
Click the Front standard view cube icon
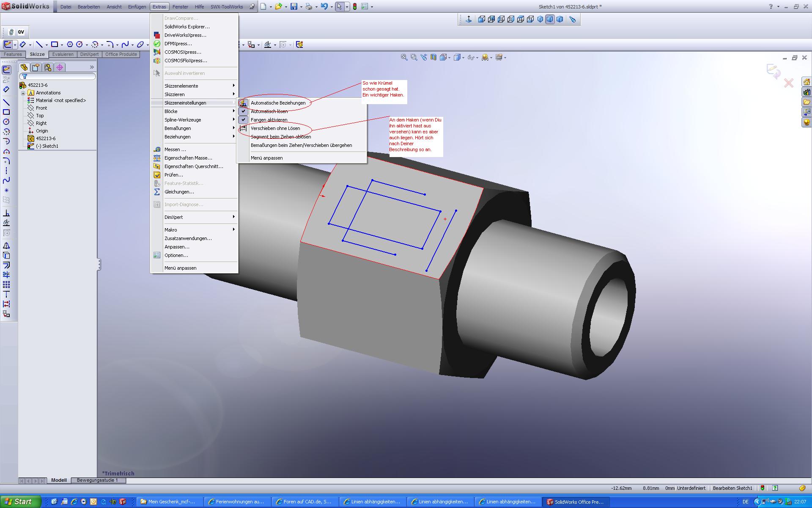pyautogui.click(x=481, y=19)
